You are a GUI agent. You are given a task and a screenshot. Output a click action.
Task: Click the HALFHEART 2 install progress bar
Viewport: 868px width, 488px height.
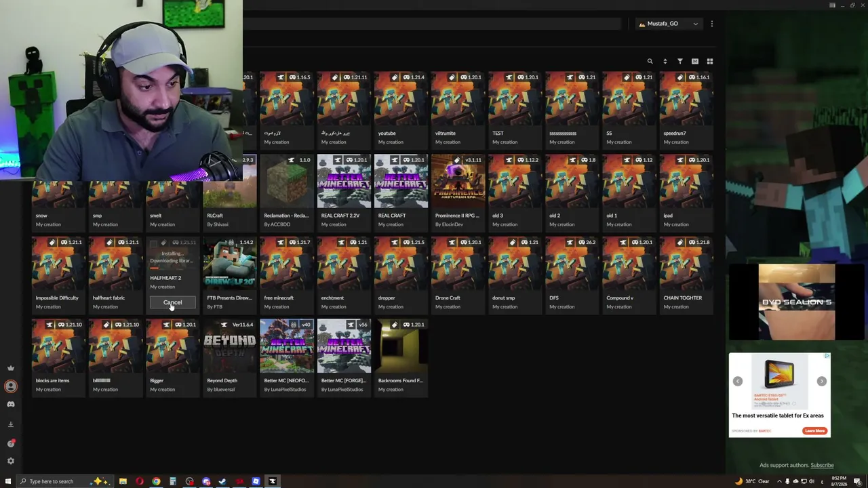(172, 268)
